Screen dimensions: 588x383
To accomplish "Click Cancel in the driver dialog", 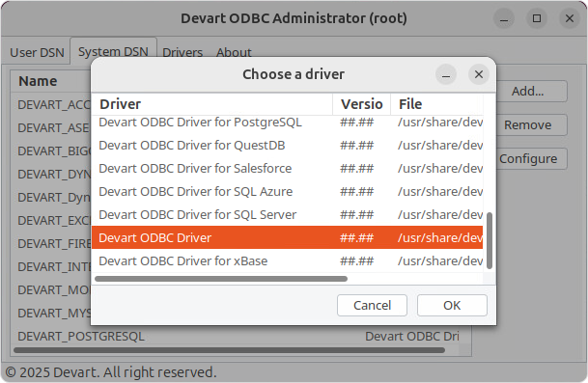I will pyautogui.click(x=372, y=305).
